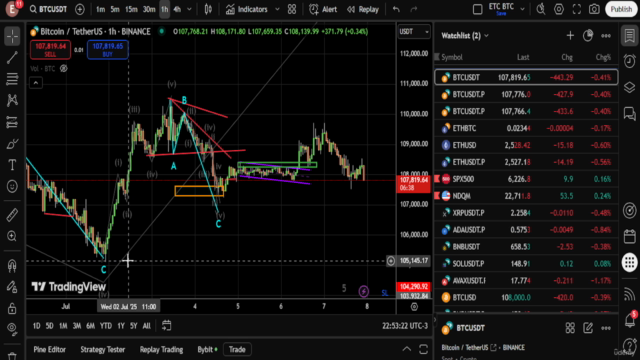The height and width of the screenshot is (360, 640).
Task: Toggle magnet mode
Action: click(x=12, y=265)
